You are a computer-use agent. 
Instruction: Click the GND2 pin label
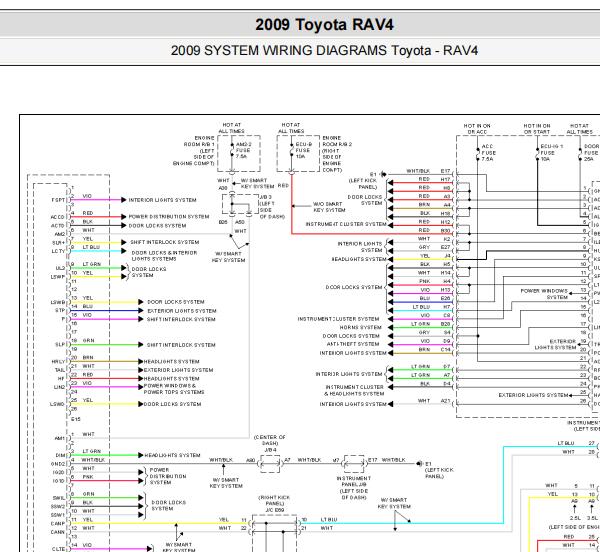tap(58, 464)
